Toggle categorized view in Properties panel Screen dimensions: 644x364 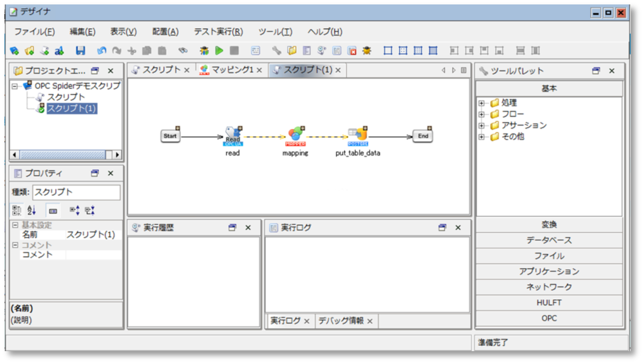click(x=17, y=210)
